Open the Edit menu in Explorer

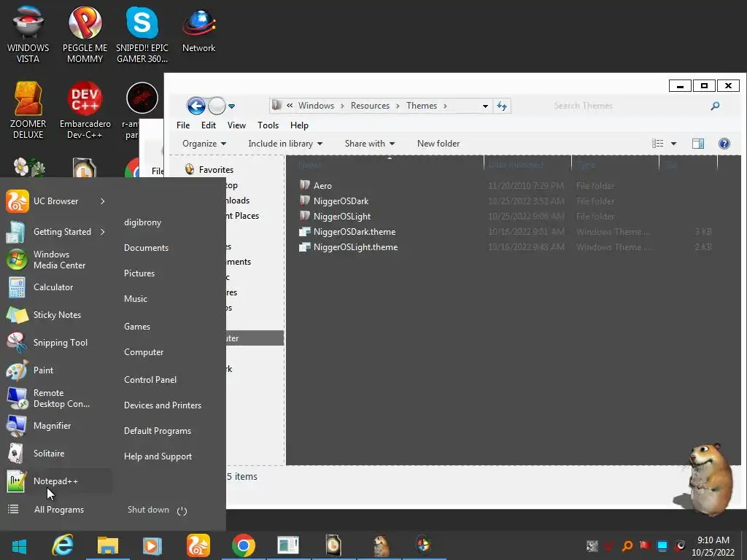[x=208, y=125]
